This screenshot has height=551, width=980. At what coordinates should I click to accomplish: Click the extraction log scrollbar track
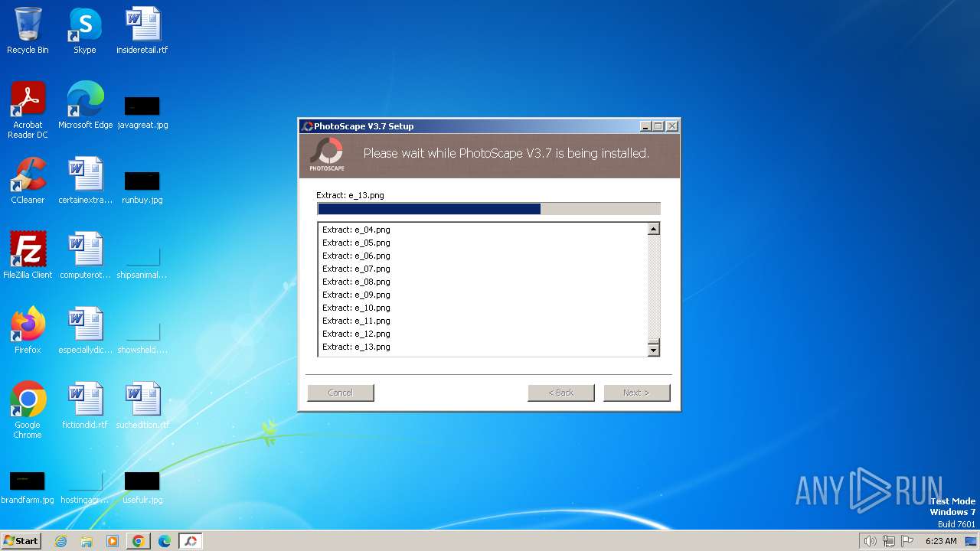[x=654, y=286]
